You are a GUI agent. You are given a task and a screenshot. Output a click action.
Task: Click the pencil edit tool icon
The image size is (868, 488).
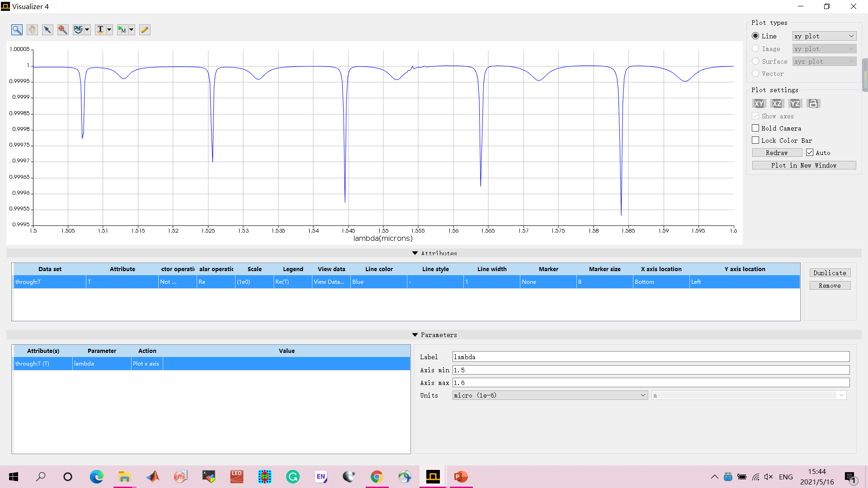tap(145, 30)
